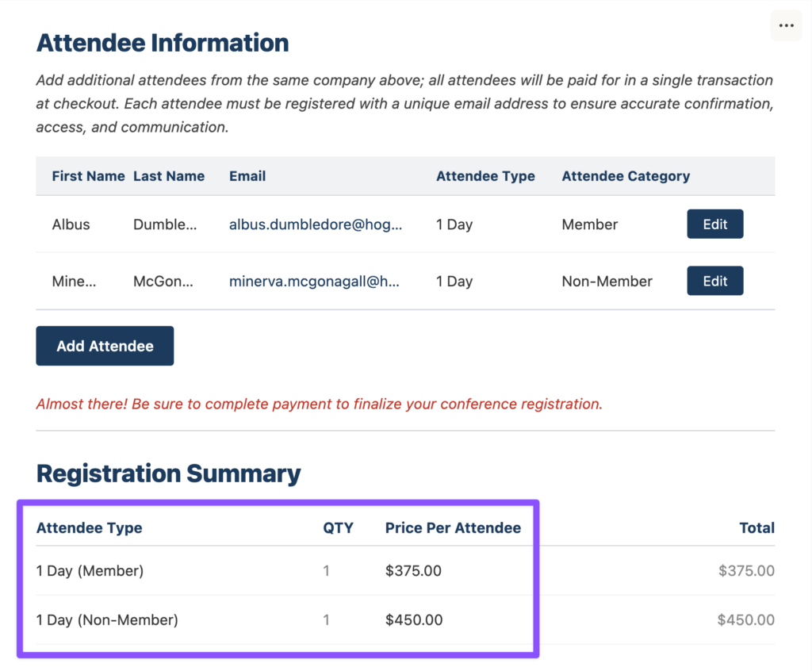
Task: Select the Email column header
Action: pyautogui.click(x=247, y=176)
